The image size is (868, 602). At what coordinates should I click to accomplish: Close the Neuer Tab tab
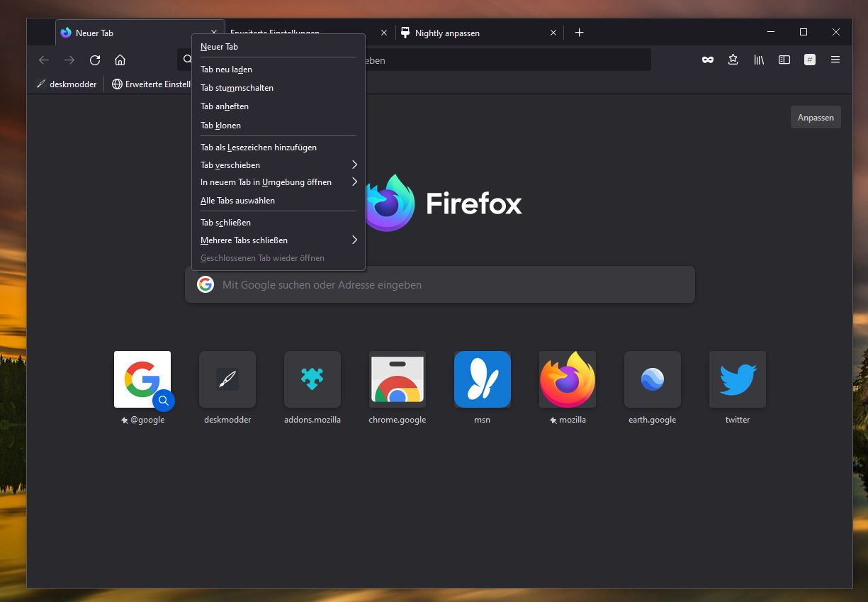click(214, 33)
